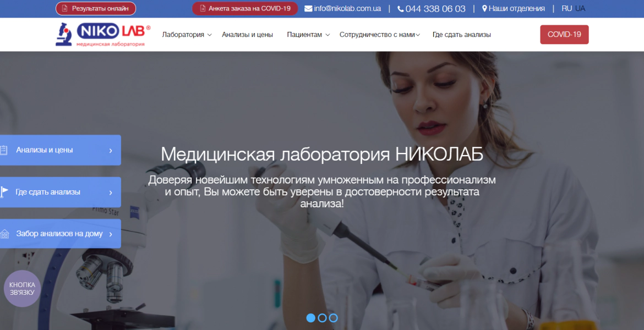Image resolution: width=644 pixels, height=330 pixels.
Task: Click the round Кнопка зв'язку widget
Action: pos(22,289)
